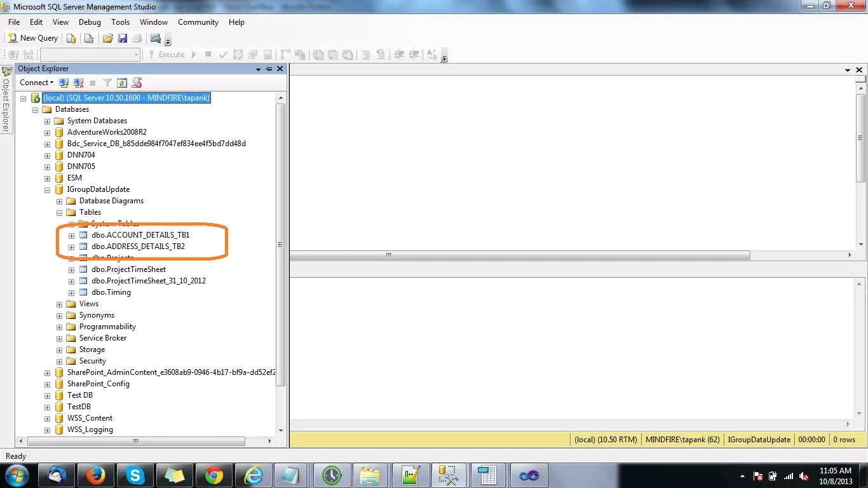Click the query pane horizontal scrollbar
This screenshot has height=488, width=868.
point(520,255)
